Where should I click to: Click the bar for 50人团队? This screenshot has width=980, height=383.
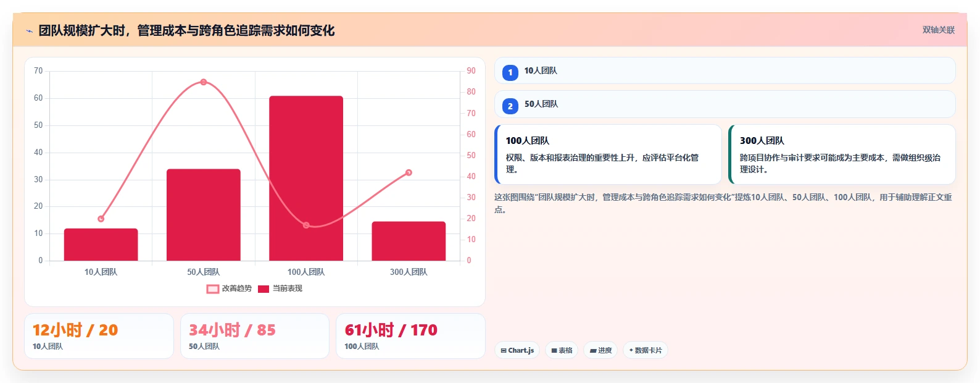204,215
